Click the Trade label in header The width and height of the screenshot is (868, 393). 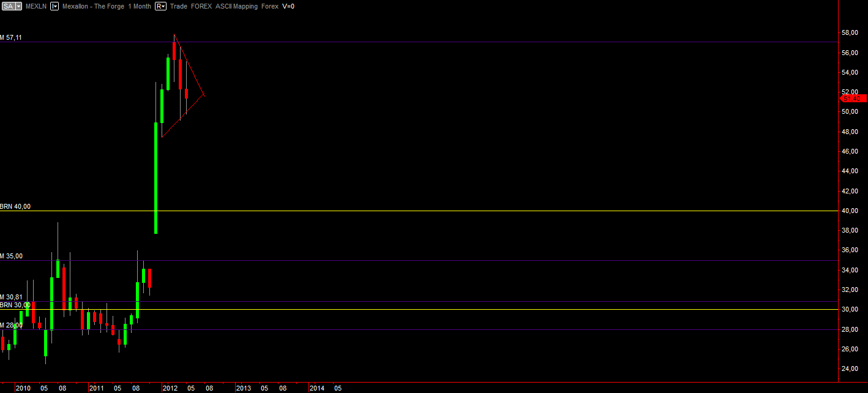click(x=179, y=6)
